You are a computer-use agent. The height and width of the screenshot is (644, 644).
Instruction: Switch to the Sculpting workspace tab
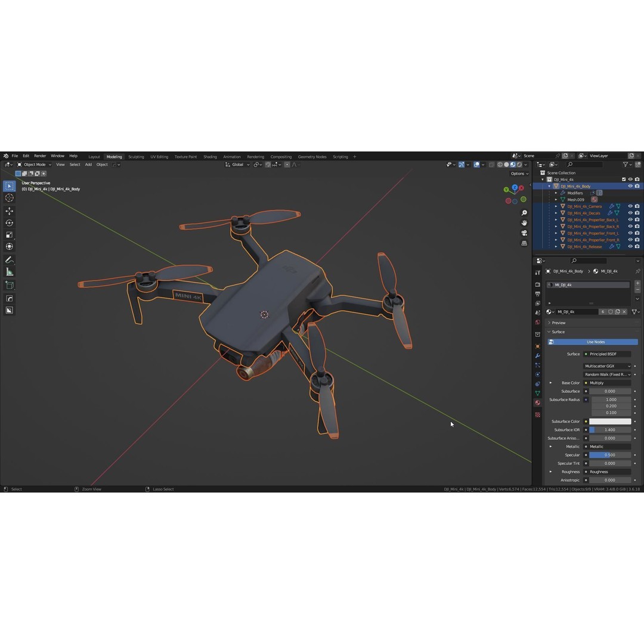(136, 157)
